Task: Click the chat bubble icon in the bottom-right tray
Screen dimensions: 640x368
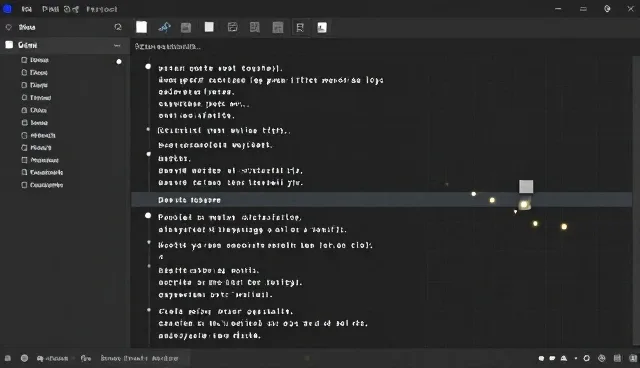Action: click(x=552, y=359)
